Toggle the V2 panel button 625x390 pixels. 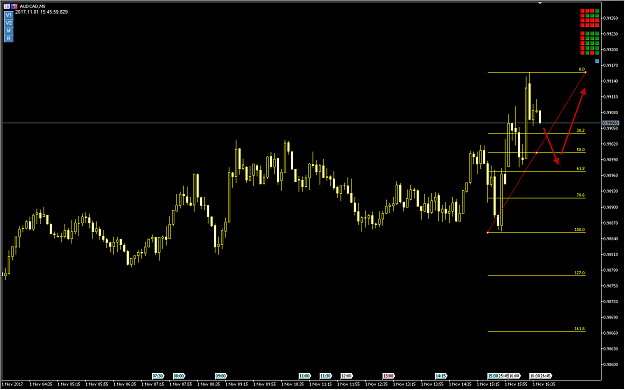point(9,23)
